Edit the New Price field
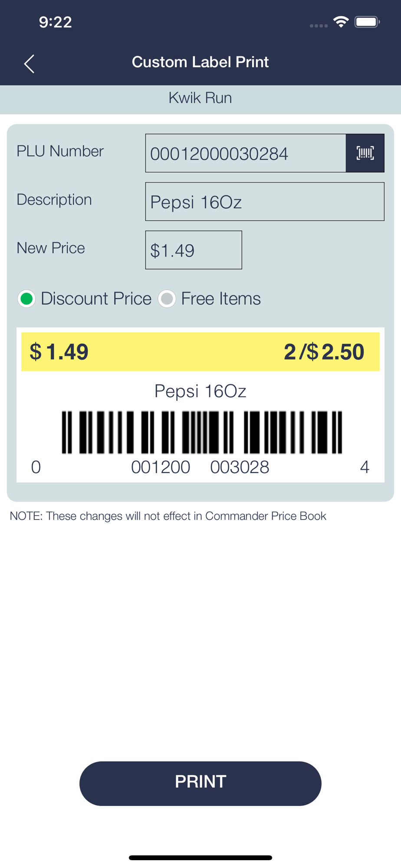The width and height of the screenshot is (401, 868). point(194,250)
